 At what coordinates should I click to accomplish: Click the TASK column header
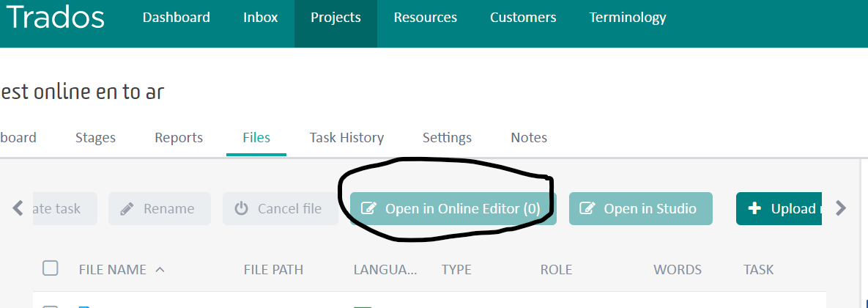click(758, 270)
